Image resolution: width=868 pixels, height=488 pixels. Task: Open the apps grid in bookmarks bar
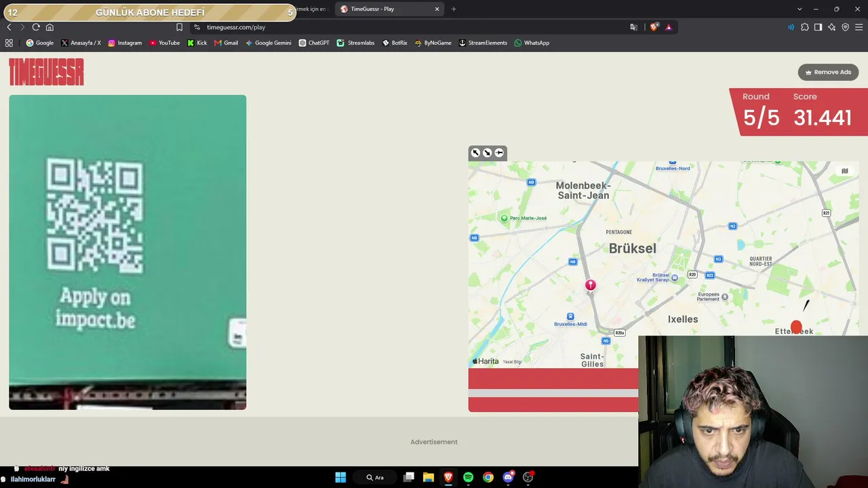(x=9, y=43)
